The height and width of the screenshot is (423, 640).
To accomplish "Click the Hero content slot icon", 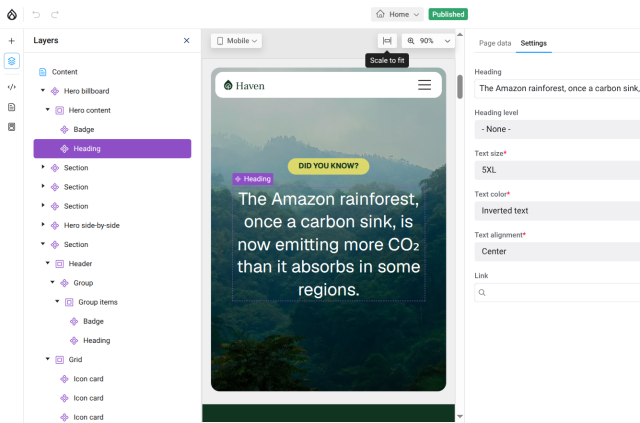I will (x=60, y=110).
